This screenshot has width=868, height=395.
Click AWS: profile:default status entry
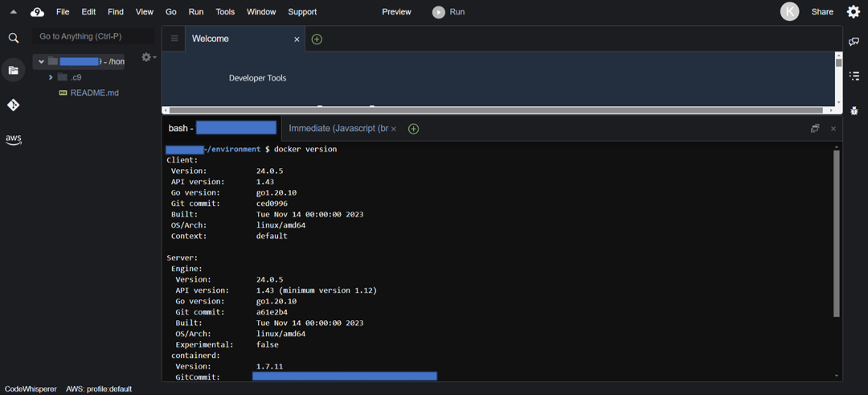click(99, 389)
